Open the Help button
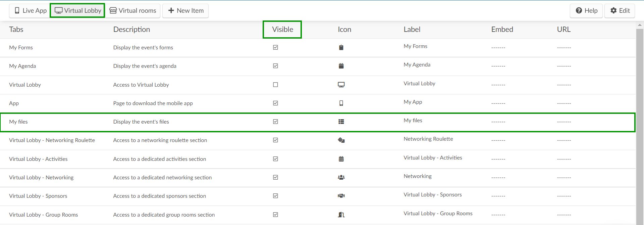This screenshot has height=225, width=644. pyautogui.click(x=586, y=10)
